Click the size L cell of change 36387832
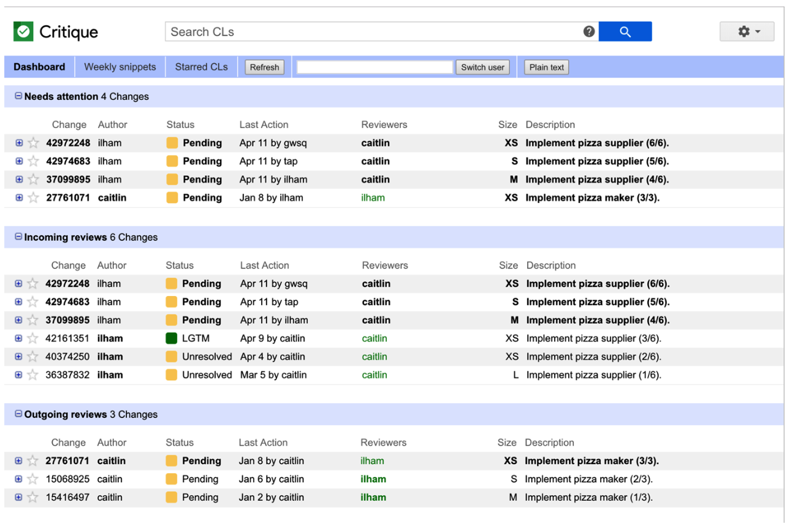 tap(515, 374)
